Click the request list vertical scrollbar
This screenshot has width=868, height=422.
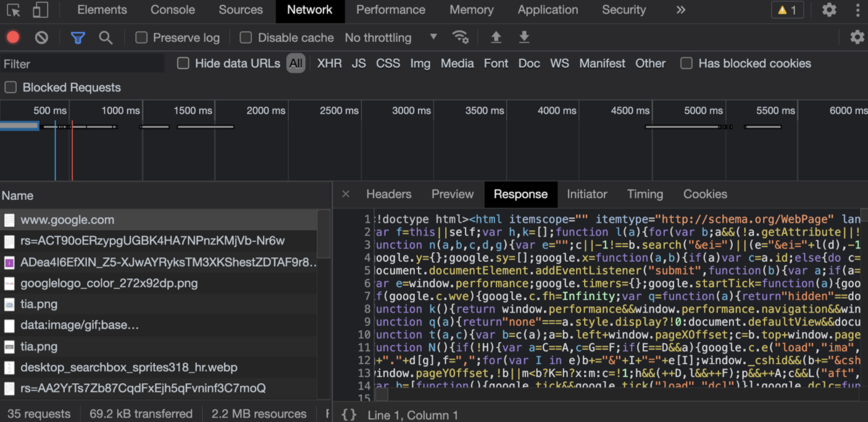coord(324,234)
